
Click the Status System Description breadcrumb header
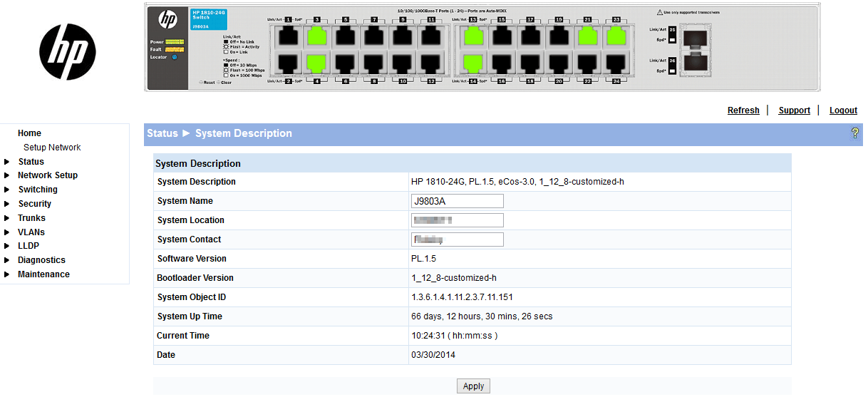click(x=219, y=133)
